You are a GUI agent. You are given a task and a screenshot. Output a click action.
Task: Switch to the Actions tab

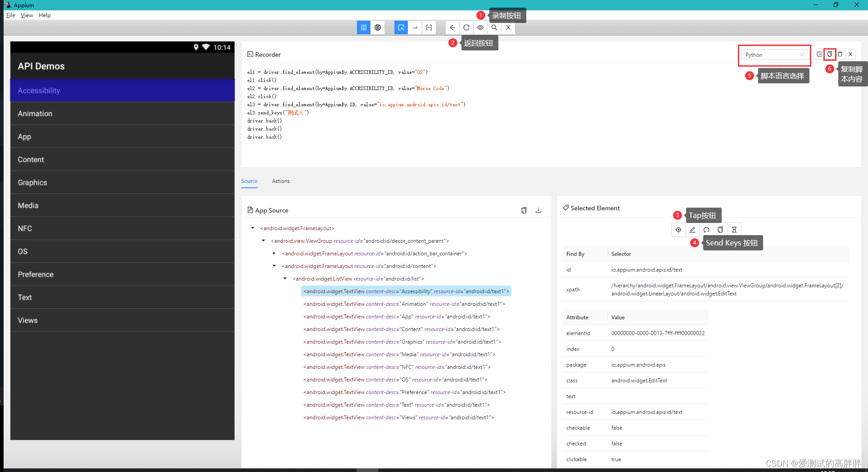pyautogui.click(x=281, y=181)
